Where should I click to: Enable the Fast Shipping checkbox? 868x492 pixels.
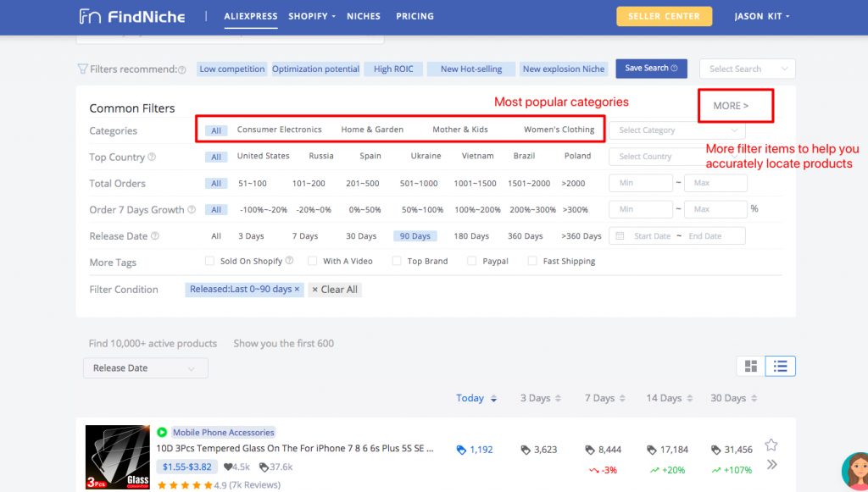click(532, 261)
